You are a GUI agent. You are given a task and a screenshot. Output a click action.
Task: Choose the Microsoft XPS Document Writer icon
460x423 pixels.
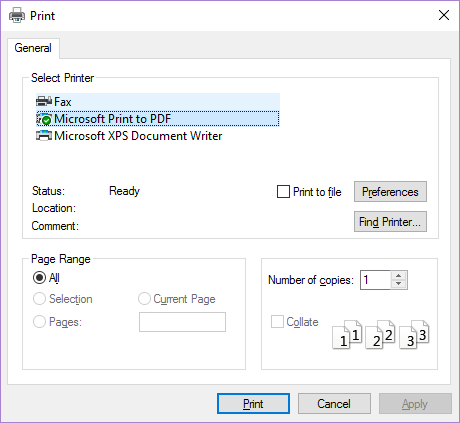(44, 136)
